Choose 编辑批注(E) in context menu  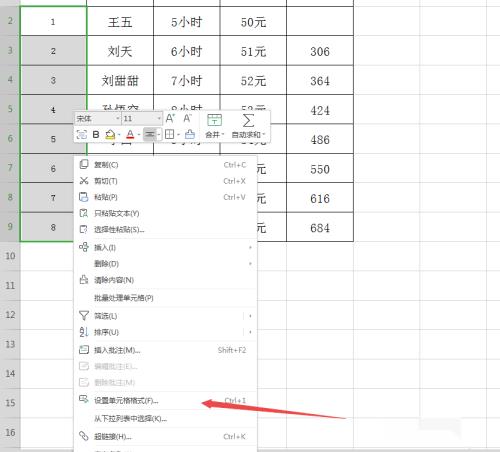tap(165, 366)
